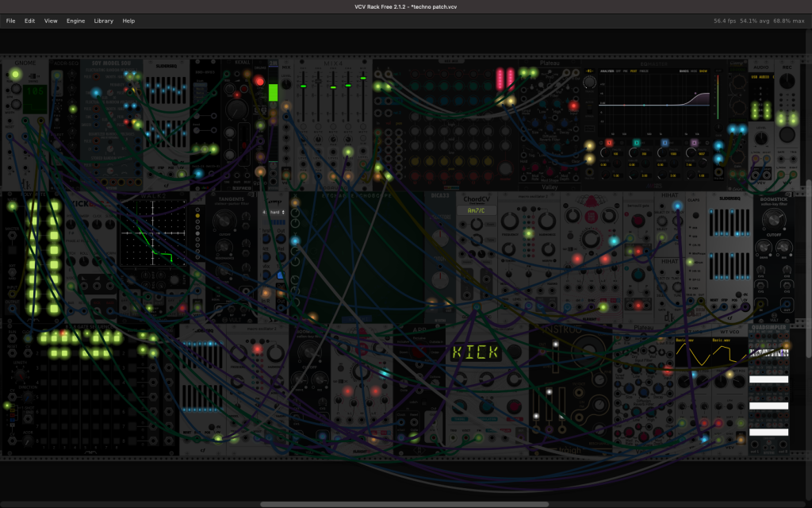Open the Engine menu
The image size is (812, 508).
[75, 21]
